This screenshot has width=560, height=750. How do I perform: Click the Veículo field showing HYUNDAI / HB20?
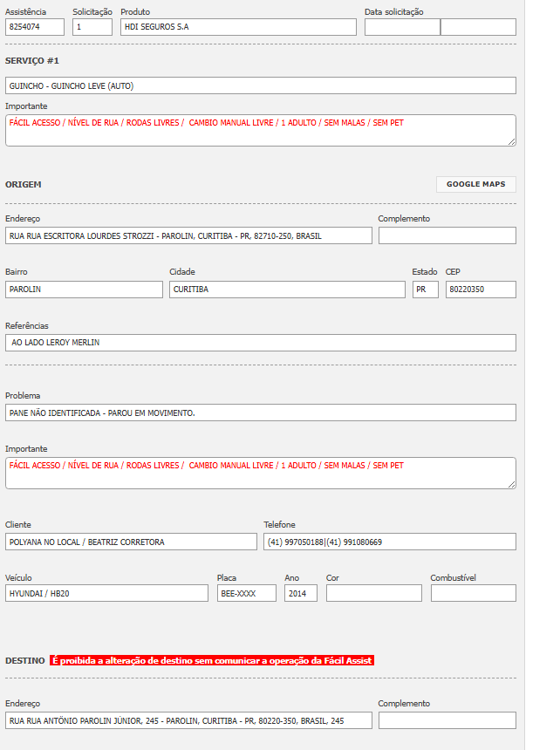point(106,593)
